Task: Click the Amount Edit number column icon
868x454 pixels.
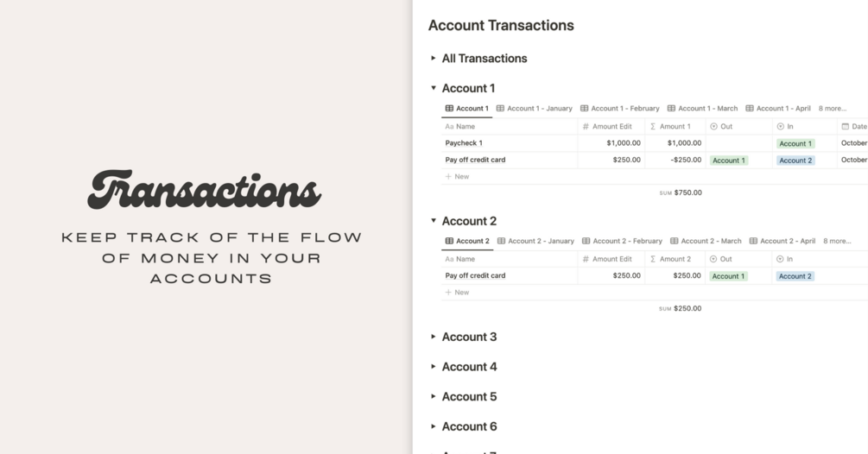Action: pyautogui.click(x=586, y=126)
